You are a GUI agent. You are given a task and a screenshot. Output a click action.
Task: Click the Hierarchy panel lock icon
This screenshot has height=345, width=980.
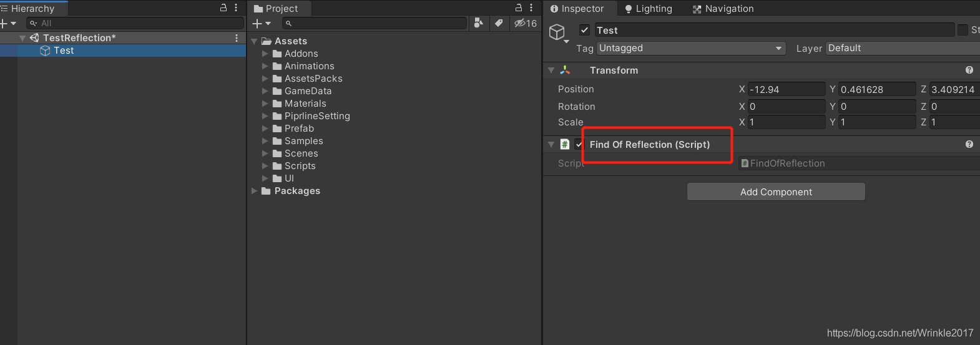point(223,7)
